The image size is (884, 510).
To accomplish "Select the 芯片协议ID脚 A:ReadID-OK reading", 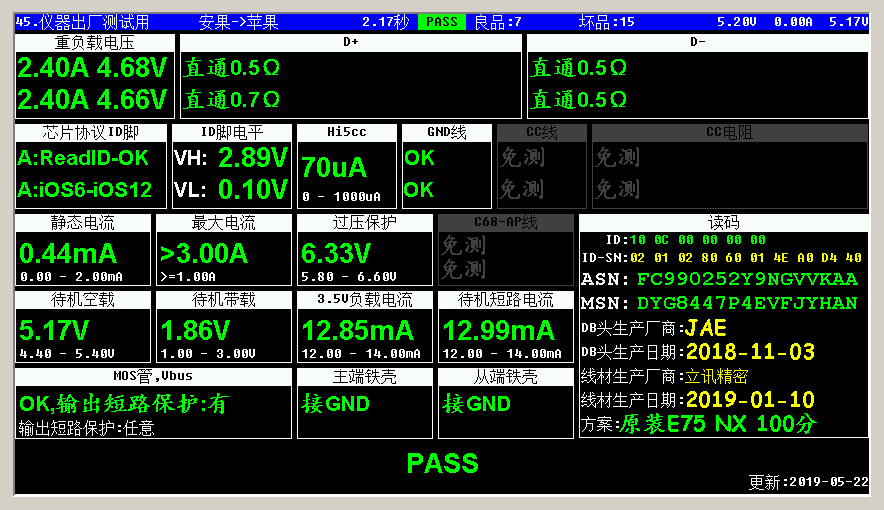I will (83, 158).
